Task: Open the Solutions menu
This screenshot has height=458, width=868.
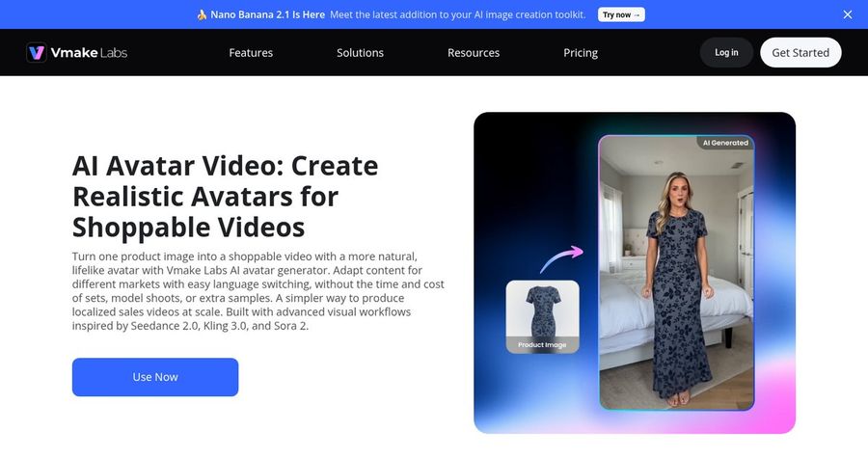Action: coord(360,52)
